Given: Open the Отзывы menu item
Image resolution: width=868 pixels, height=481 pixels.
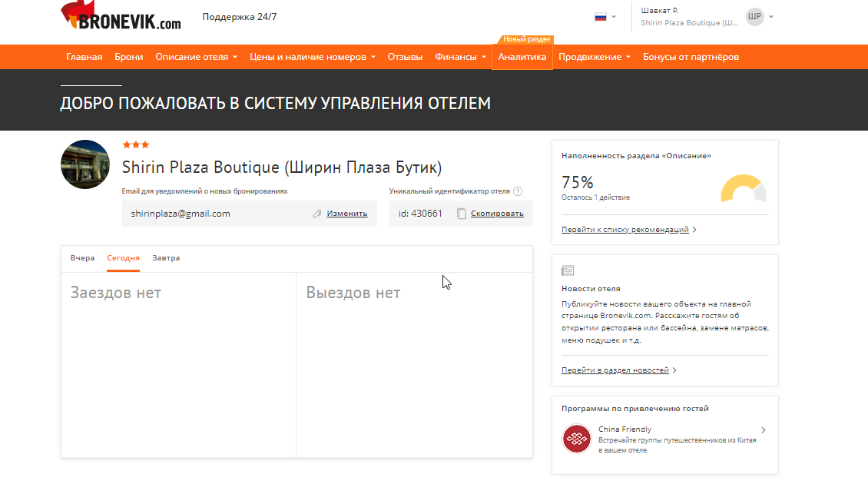Looking at the screenshot, I should pos(405,57).
